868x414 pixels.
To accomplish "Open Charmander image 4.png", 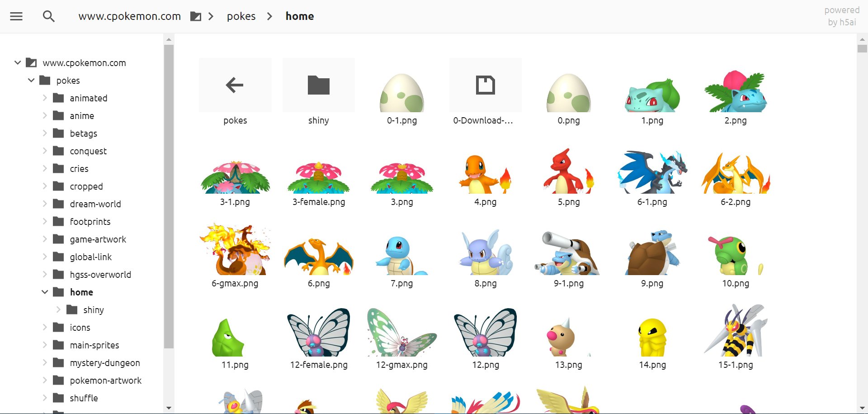I will pyautogui.click(x=485, y=175).
